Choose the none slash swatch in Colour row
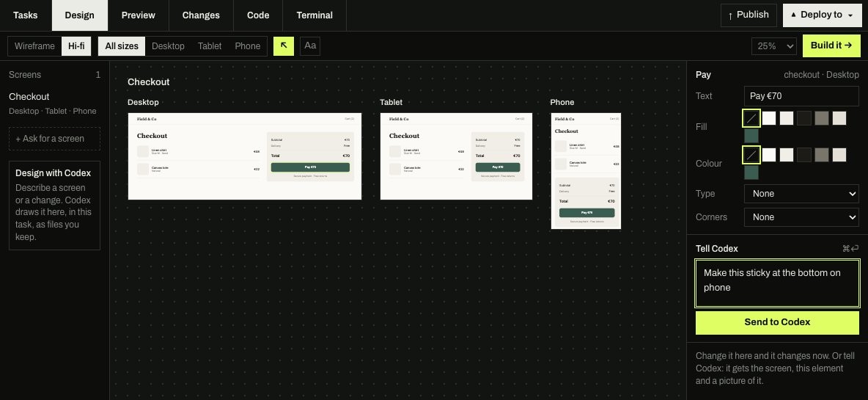 [751, 155]
